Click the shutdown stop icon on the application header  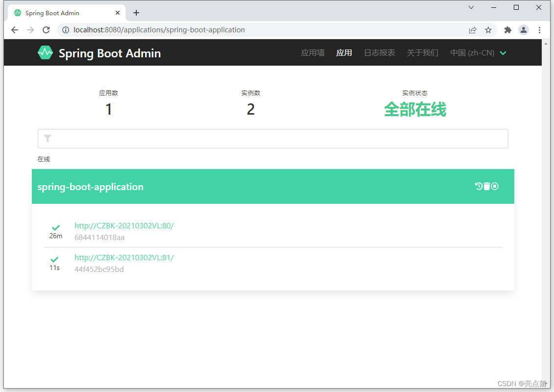(x=495, y=186)
